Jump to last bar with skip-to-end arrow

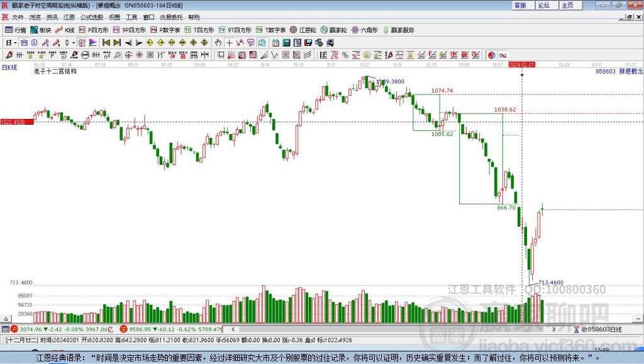[x=117, y=42]
